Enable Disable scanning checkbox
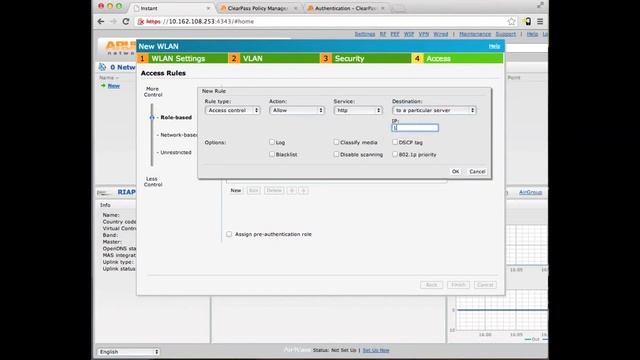The image size is (640, 360). tap(336, 154)
